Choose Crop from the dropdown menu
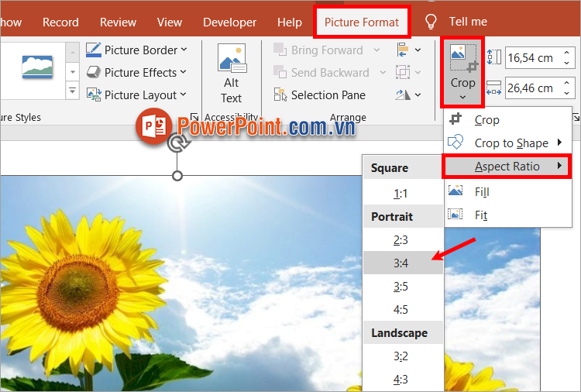Screen dimensions: 581x392 point(507,120)
